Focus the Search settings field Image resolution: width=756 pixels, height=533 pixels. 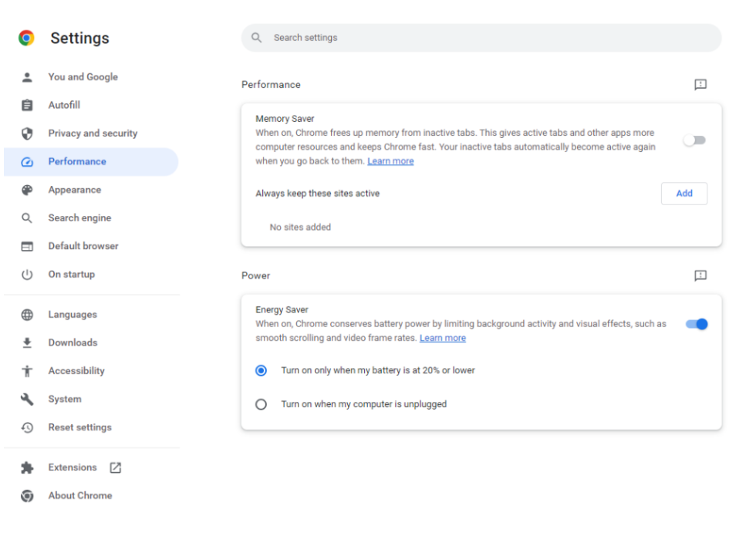click(x=481, y=38)
